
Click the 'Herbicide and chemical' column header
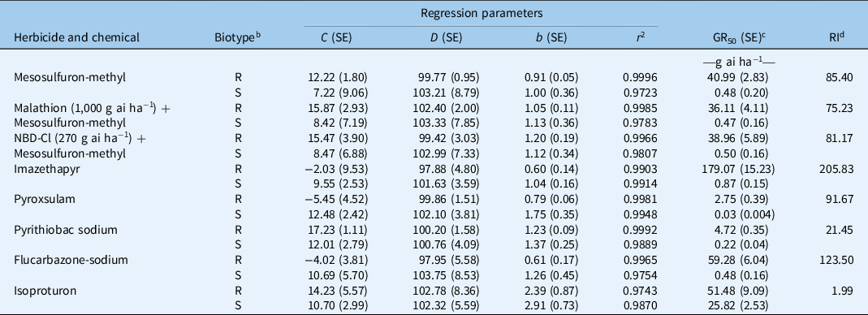click(76, 37)
